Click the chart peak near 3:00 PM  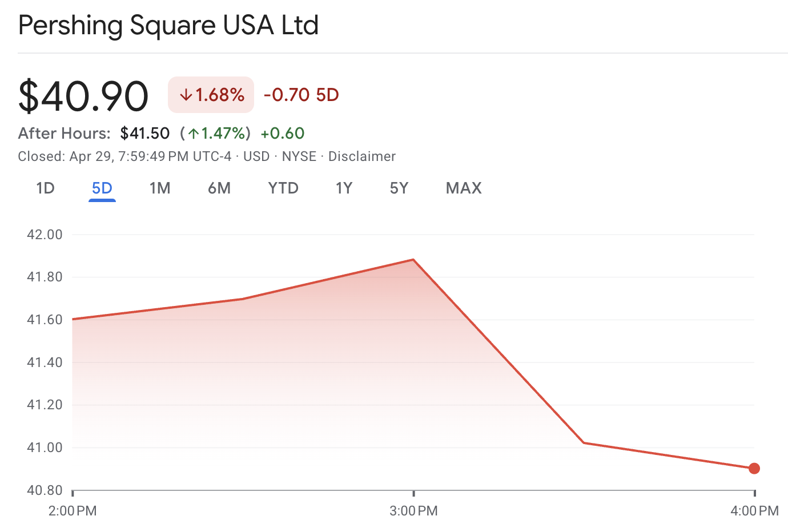(412, 259)
